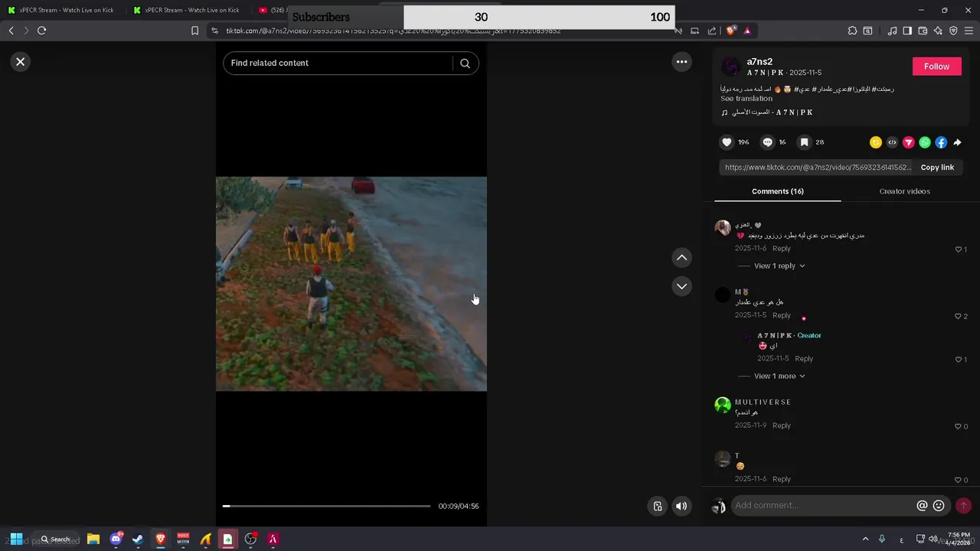
Task: Open the Brave Leo AI sparkle icon
Action: coord(938,31)
